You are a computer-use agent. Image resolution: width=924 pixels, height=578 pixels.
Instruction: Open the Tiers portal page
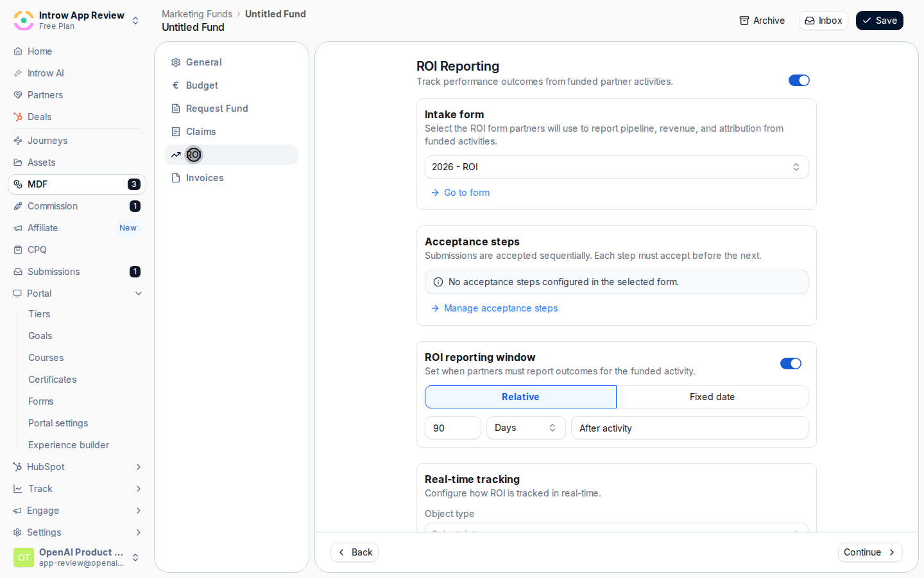point(39,314)
